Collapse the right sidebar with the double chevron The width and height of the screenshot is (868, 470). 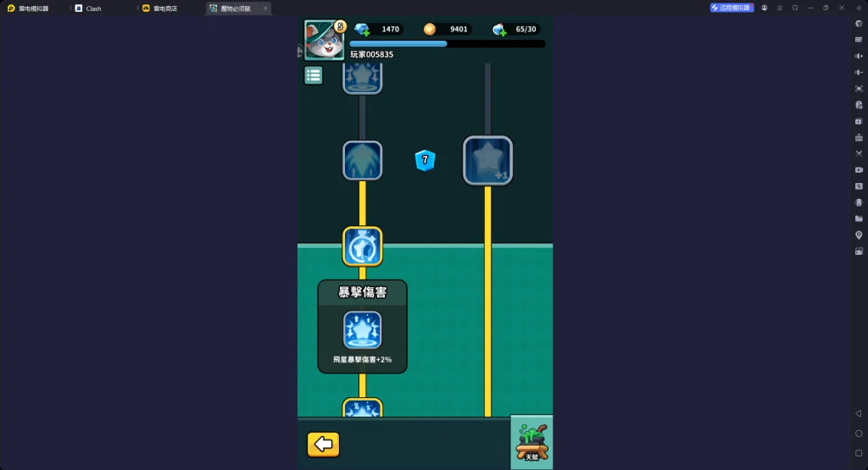859,8
